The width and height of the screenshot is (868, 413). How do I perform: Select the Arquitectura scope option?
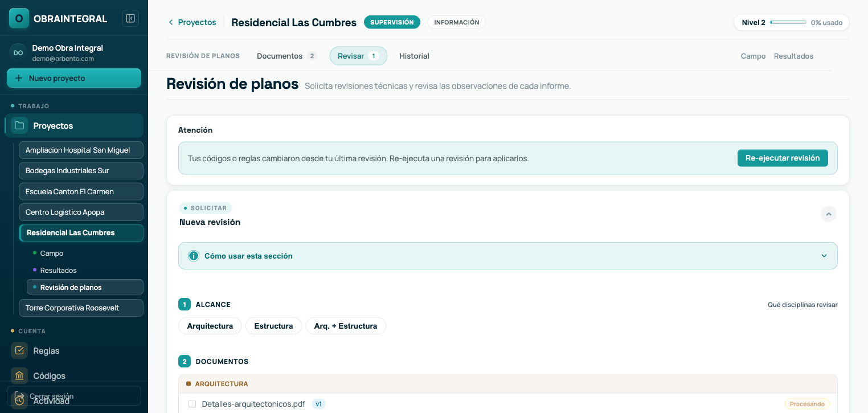(x=210, y=326)
